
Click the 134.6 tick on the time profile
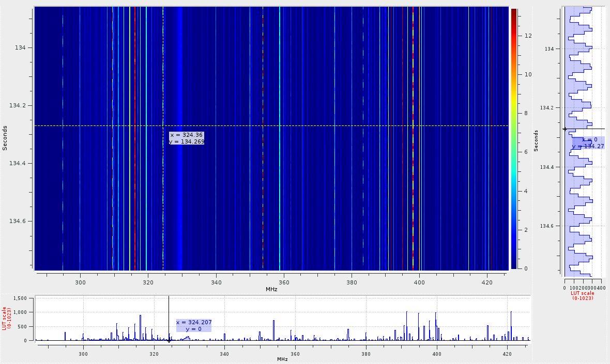coord(546,226)
